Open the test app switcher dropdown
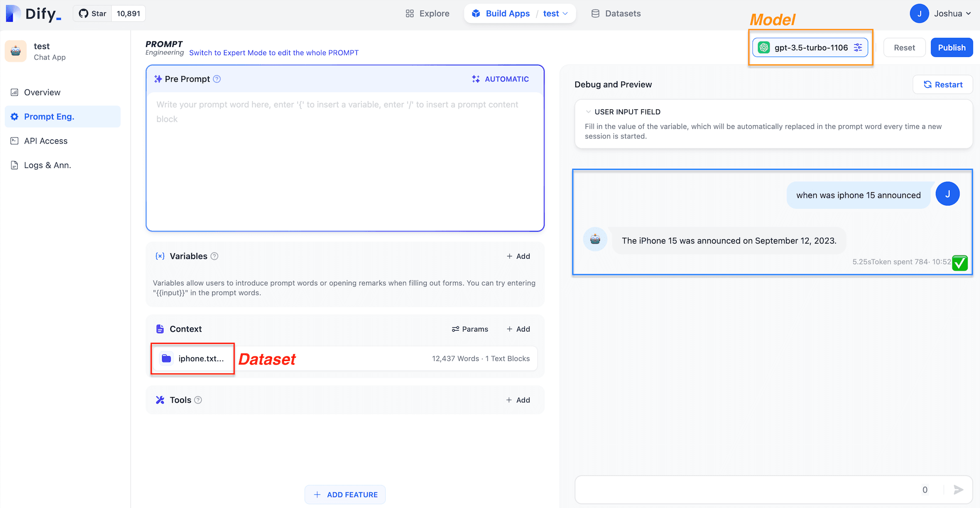 coord(555,13)
